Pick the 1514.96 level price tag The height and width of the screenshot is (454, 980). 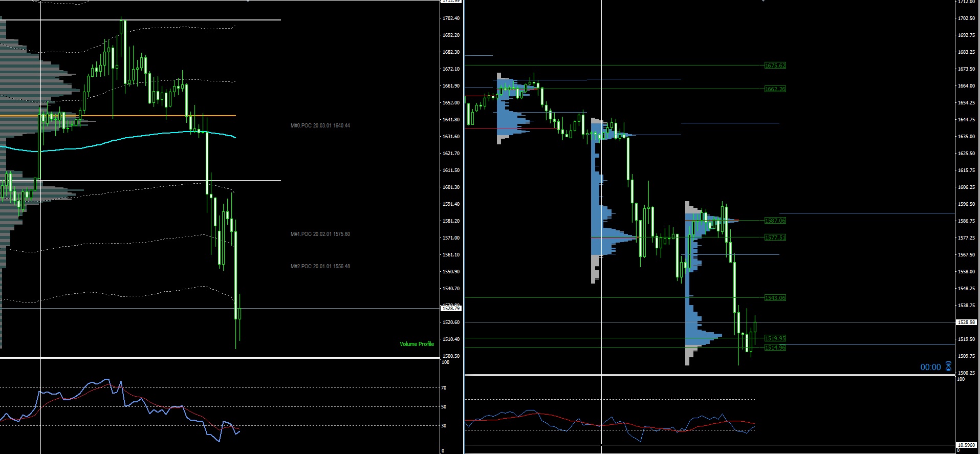(x=775, y=348)
